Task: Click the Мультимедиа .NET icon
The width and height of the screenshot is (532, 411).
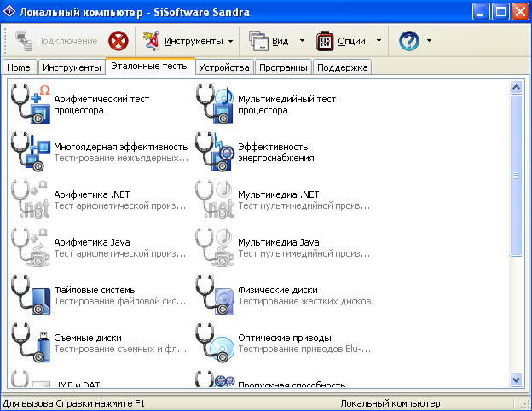Action: 215,200
